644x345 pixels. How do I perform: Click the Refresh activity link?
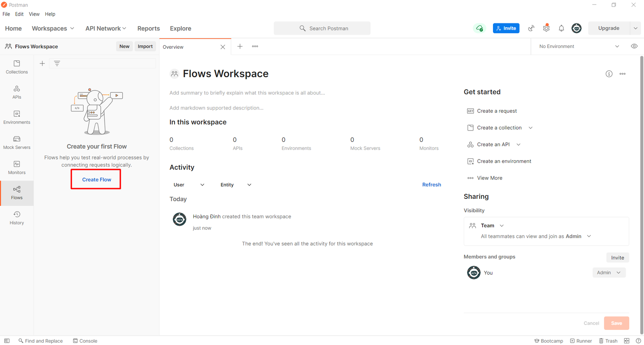pyautogui.click(x=431, y=185)
